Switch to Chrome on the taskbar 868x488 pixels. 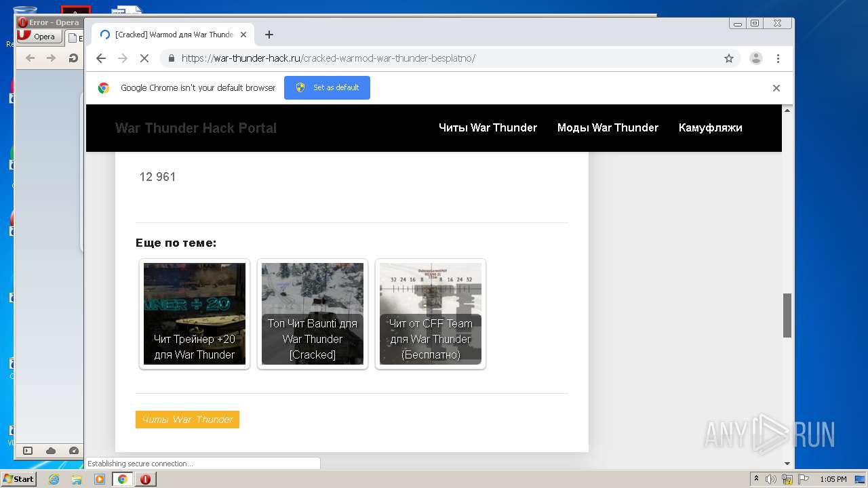[123, 479]
